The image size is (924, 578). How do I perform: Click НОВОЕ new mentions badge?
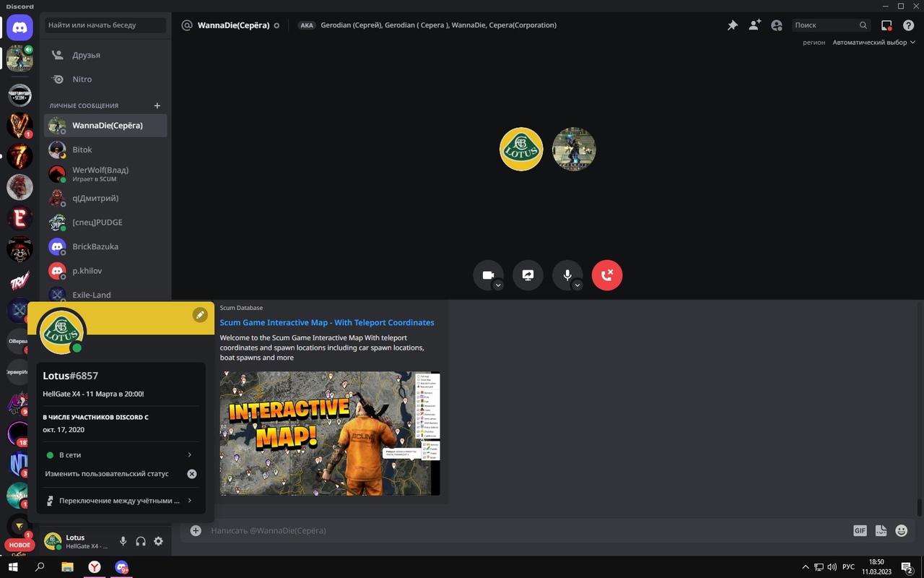[19, 545]
